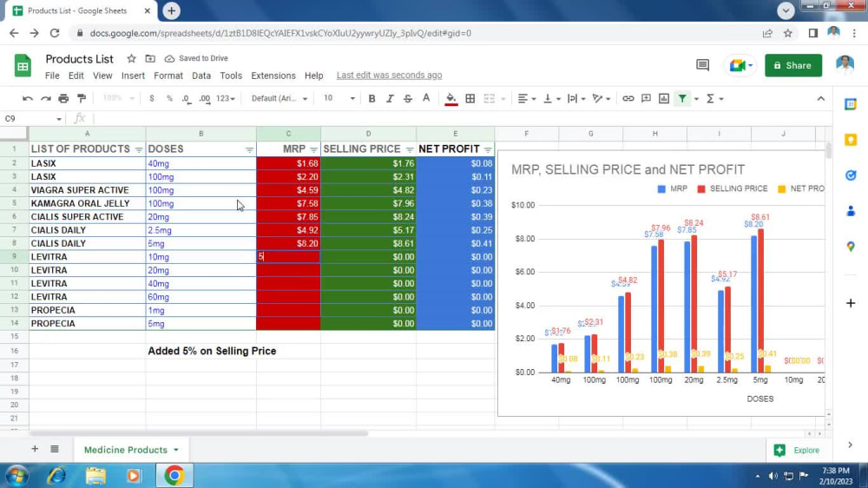Click the Undo icon in toolbar
Viewport: 868px width, 488px height.
[x=27, y=99]
